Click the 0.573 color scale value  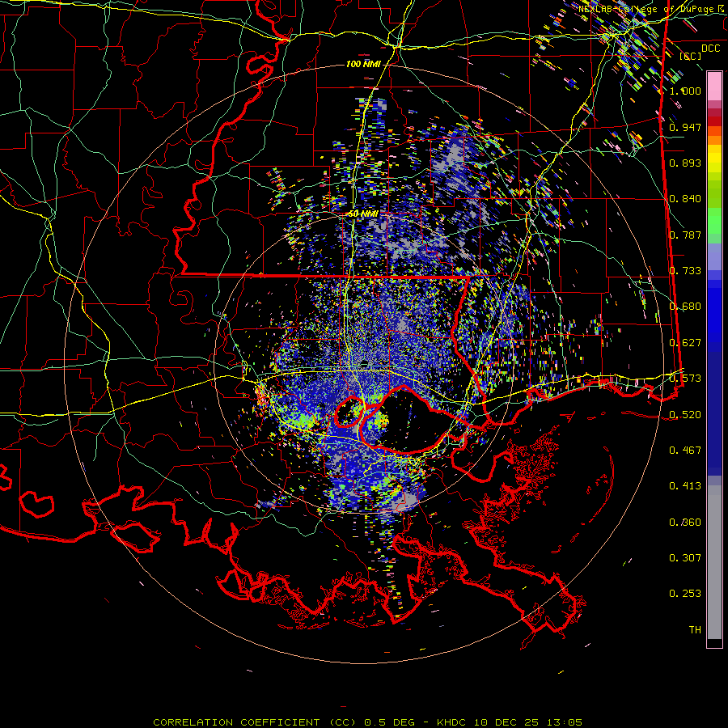point(685,378)
